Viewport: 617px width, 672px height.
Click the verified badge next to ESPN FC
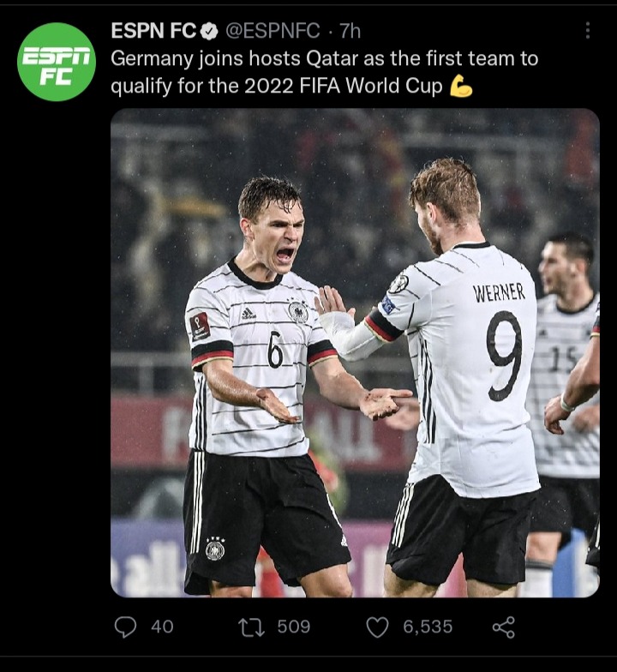click(209, 31)
